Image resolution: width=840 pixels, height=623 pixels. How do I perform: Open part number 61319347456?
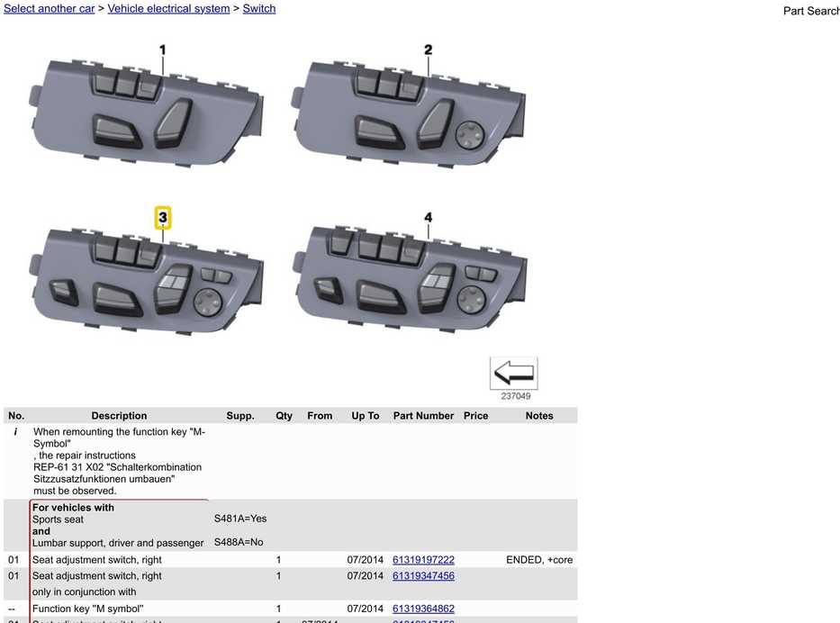pyautogui.click(x=423, y=576)
